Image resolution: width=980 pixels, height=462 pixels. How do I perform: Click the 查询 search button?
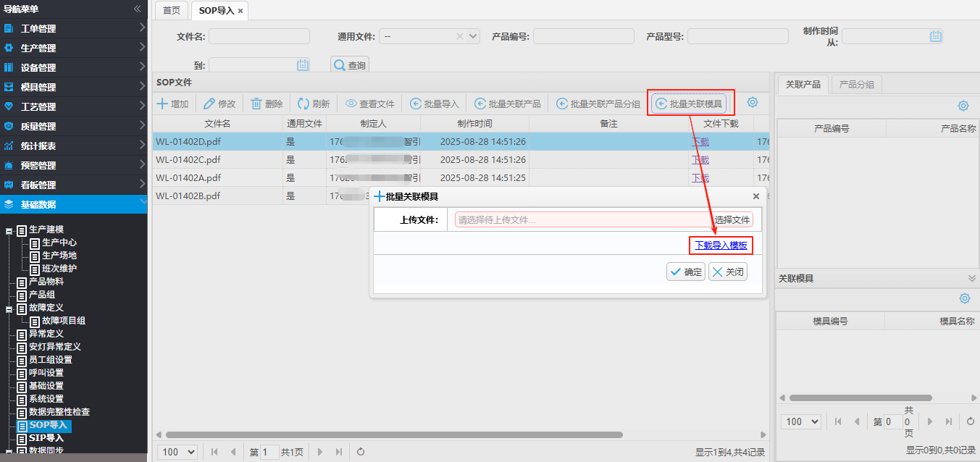point(350,65)
